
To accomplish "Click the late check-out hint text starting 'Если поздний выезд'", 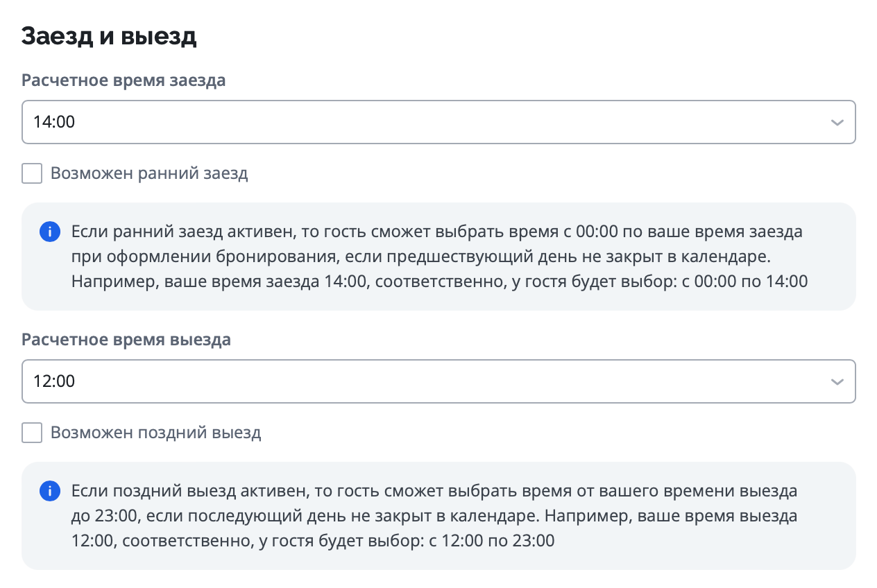I will [434, 492].
